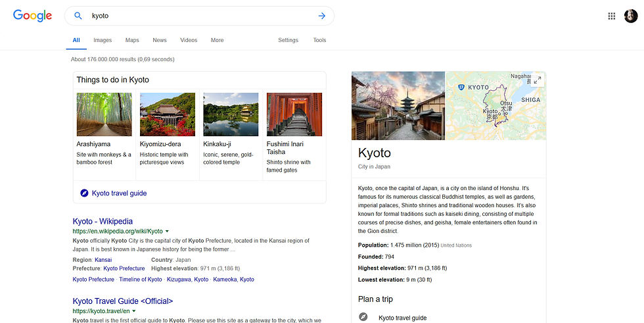The image size is (644, 323).
Task: Click the Kyoto heading in the knowledge panel
Action: (x=375, y=153)
